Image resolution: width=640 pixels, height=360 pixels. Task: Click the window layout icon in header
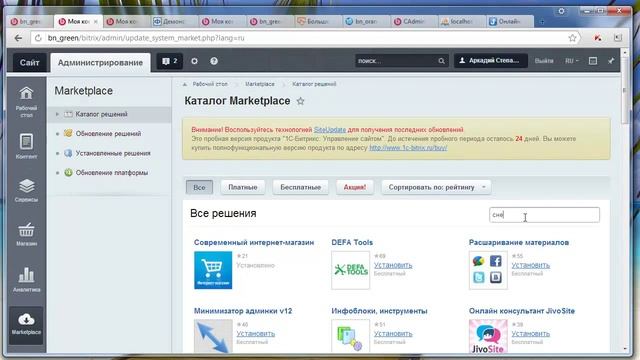593,61
